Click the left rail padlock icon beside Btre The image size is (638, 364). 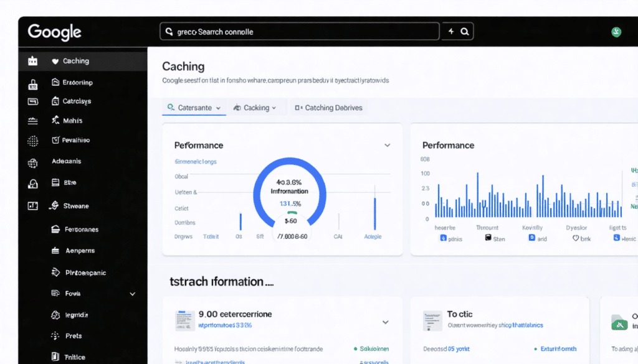pyautogui.click(x=33, y=184)
